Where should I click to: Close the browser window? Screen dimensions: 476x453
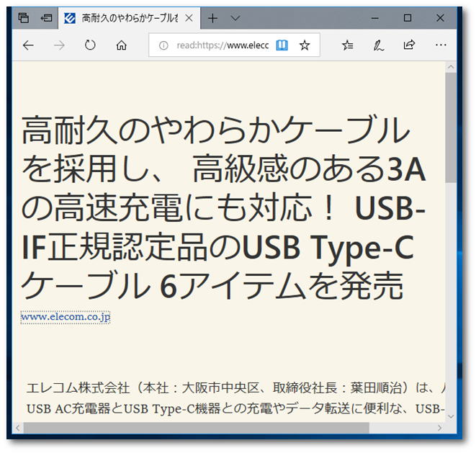pos(440,18)
